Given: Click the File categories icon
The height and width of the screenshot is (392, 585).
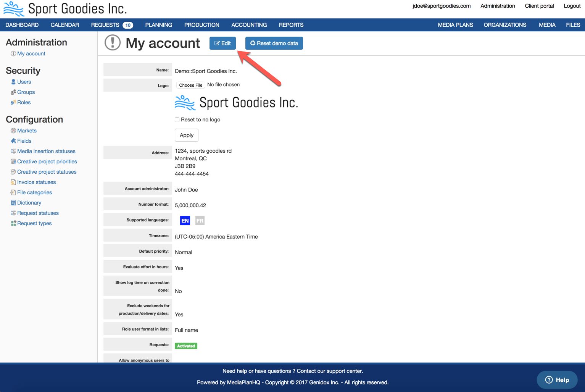Looking at the screenshot, I should 13,192.
